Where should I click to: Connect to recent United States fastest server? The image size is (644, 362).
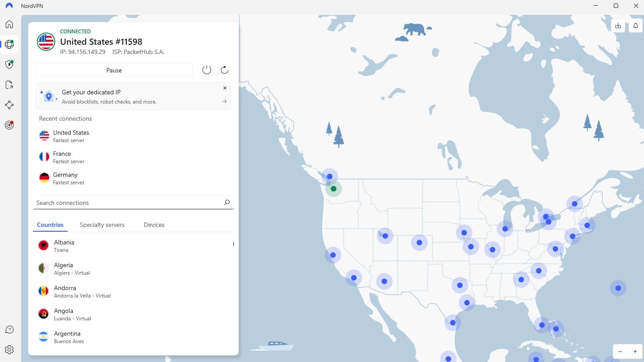(133, 136)
